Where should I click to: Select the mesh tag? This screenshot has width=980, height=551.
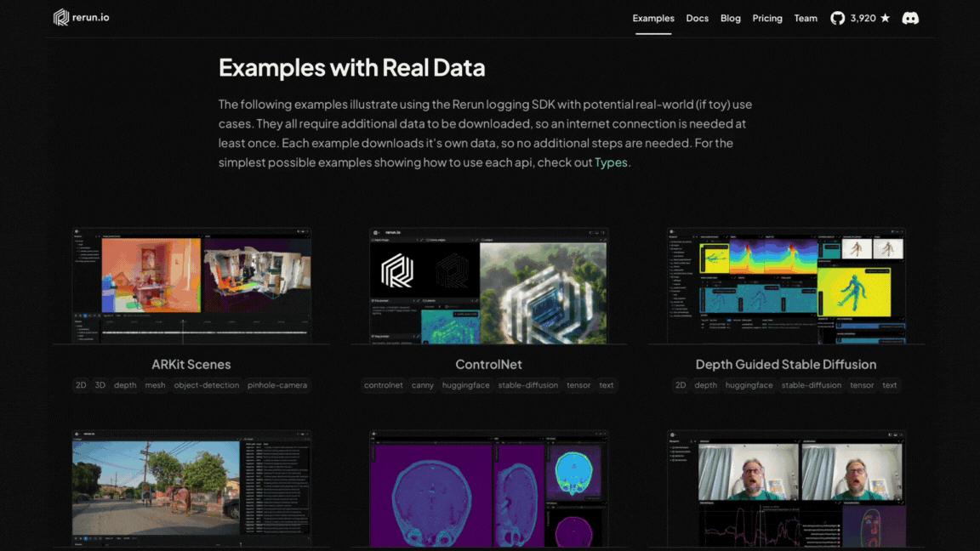point(155,385)
